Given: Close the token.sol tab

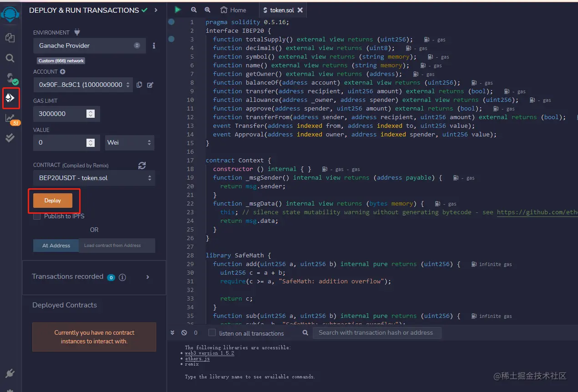Looking at the screenshot, I should (x=299, y=10).
